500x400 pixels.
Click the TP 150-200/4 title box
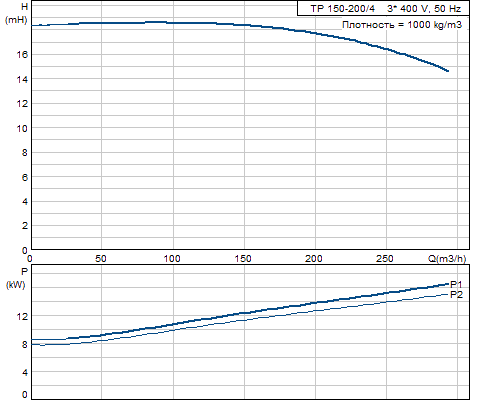point(383,8)
